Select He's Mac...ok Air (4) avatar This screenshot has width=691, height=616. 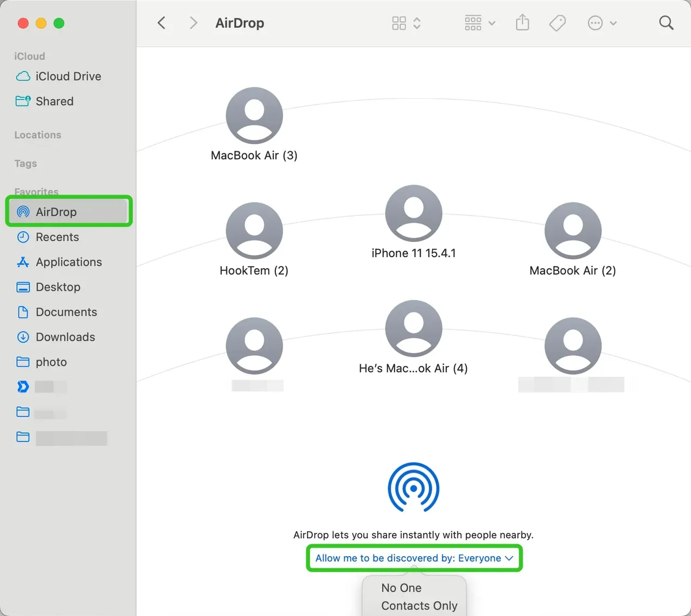tap(414, 328)
